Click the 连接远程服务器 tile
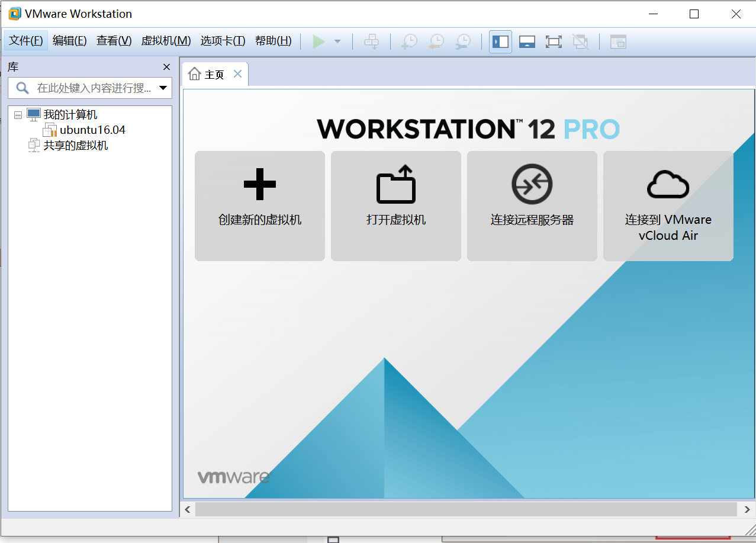The image size is (756, 543). point(532,206)
